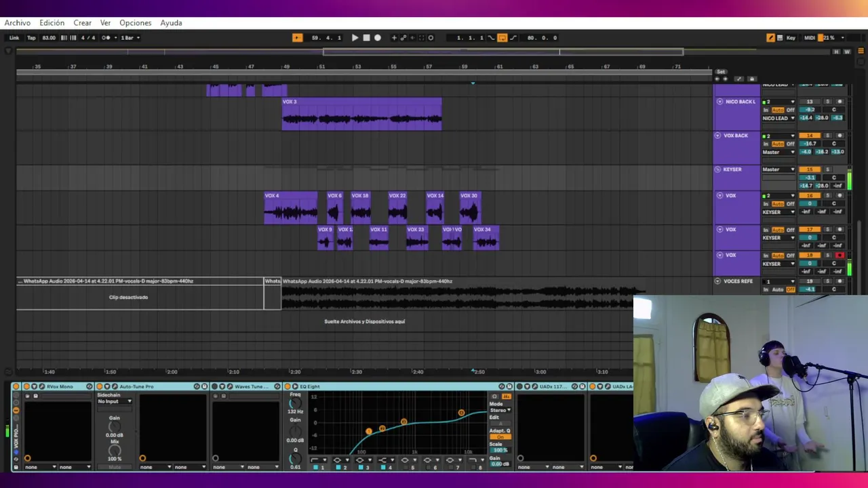The height and width of the screenshot is (488, 868).
Task: Open the Archivo menu
Action: (x=18, y=22)
